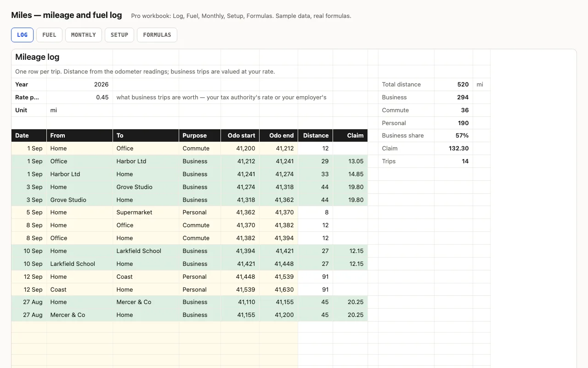This screenshot has width=588, height=368.
Task: Click Personal purpose on 5 Sep row
Action: (x=200, y=213)
